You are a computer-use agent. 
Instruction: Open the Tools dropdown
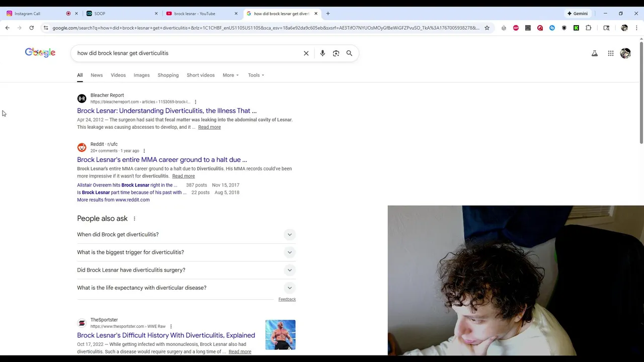(256, 75)
